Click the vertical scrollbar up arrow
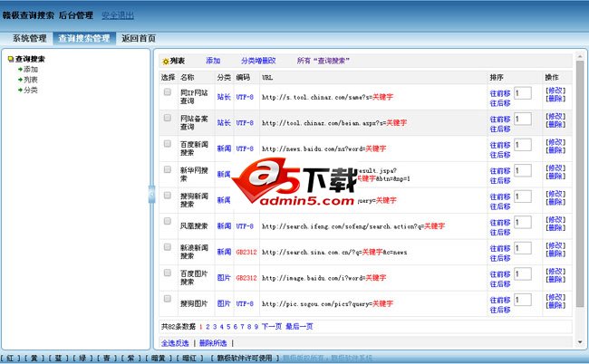 coord(580,56)
